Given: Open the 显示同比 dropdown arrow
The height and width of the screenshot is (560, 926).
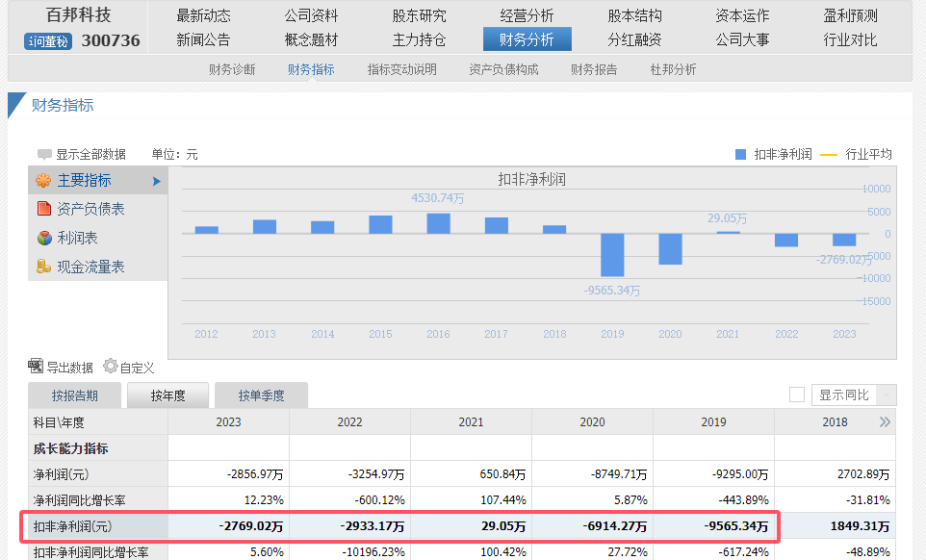Looking at the screenshot, I should point(886,395).
